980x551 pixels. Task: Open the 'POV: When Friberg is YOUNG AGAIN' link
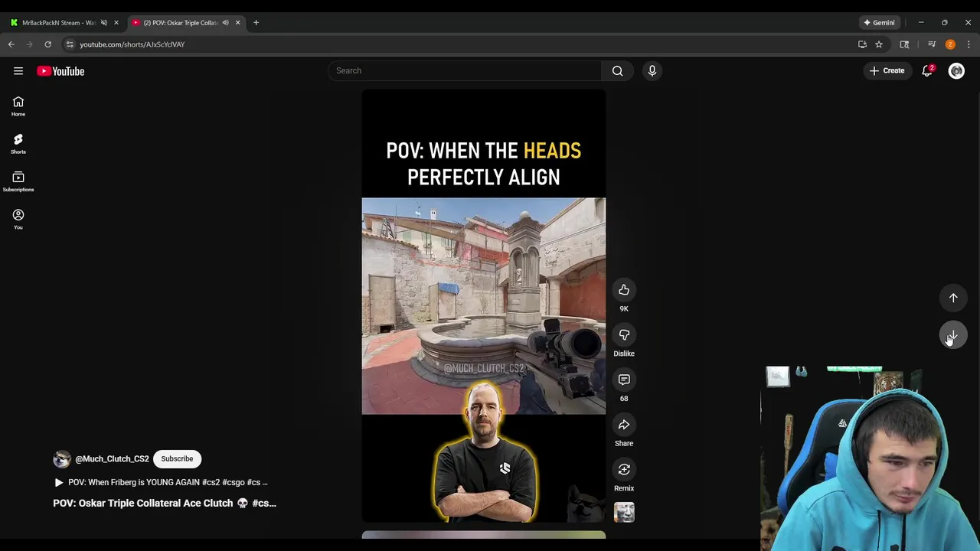(x=161, y=483)
